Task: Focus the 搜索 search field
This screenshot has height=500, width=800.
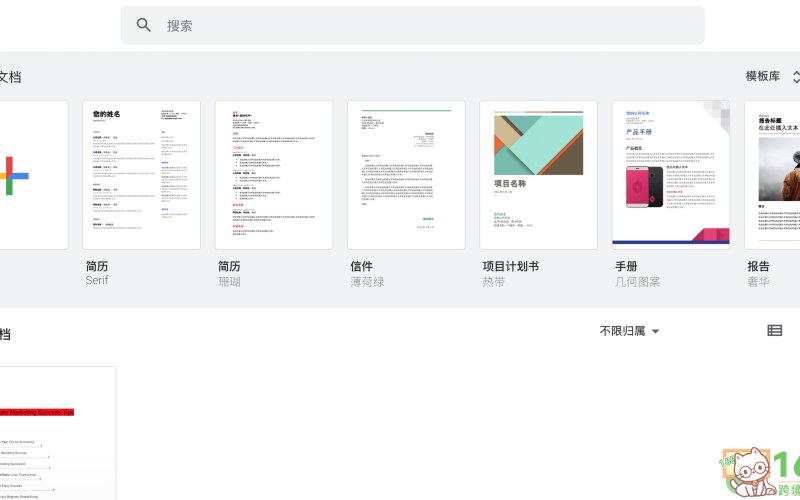Action: tap(413, 26)
